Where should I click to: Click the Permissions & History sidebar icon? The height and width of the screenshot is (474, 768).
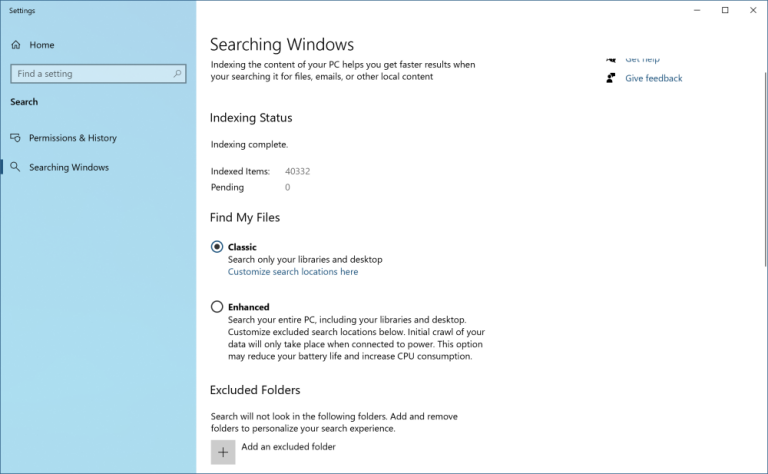[x=16, y=138]
